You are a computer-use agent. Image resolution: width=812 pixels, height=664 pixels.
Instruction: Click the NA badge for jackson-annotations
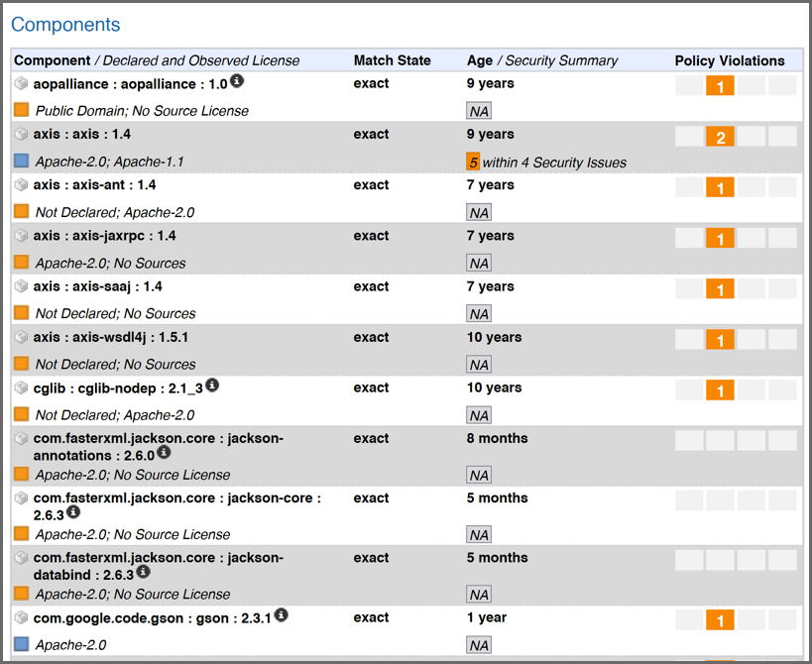[479, 475]
